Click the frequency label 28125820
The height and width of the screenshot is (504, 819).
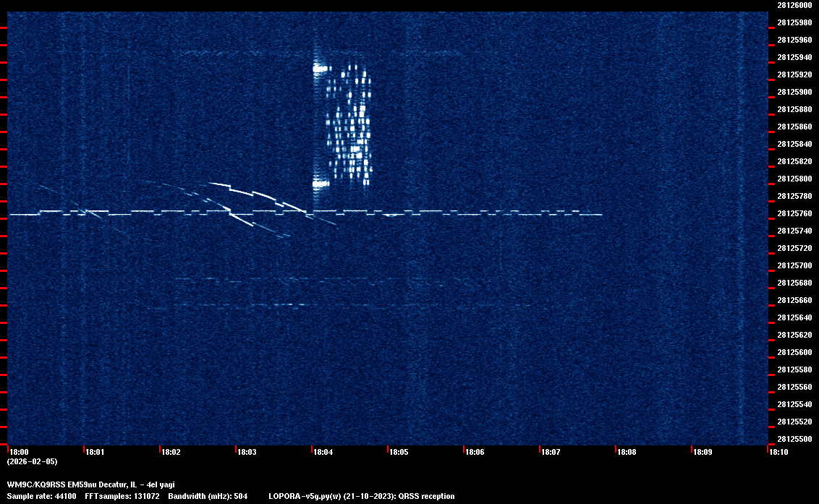794,161
